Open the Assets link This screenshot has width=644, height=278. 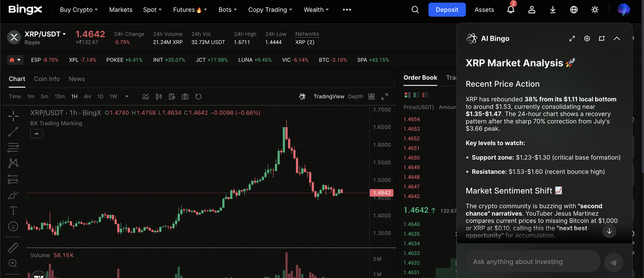point(484,10)
